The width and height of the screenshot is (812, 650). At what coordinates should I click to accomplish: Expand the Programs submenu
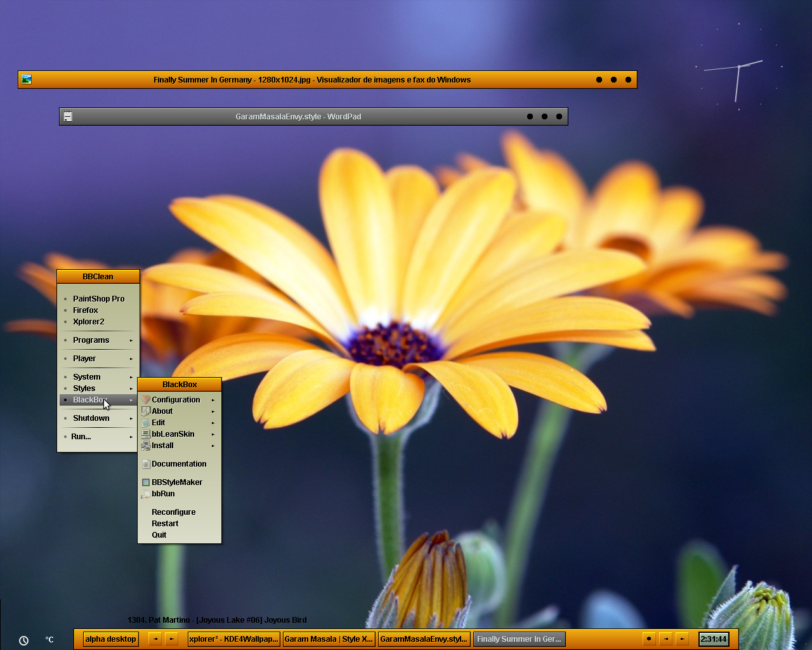pyautogui.click(x=98, y=340)
